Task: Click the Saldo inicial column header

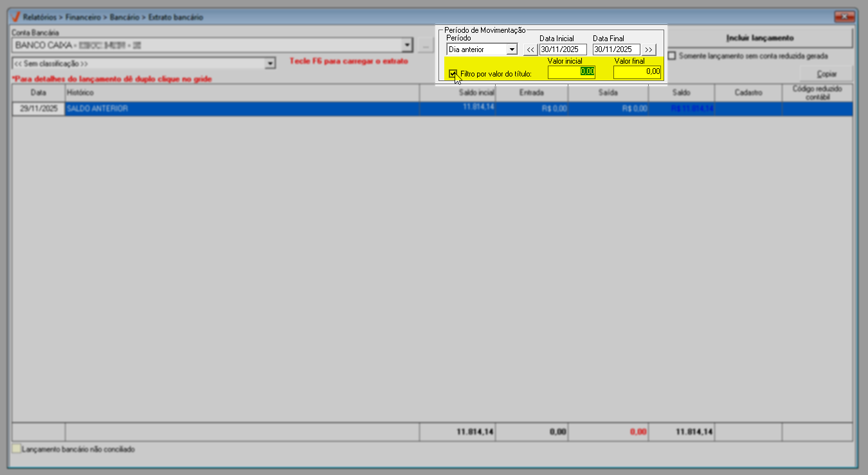Action: pos(458,93)
